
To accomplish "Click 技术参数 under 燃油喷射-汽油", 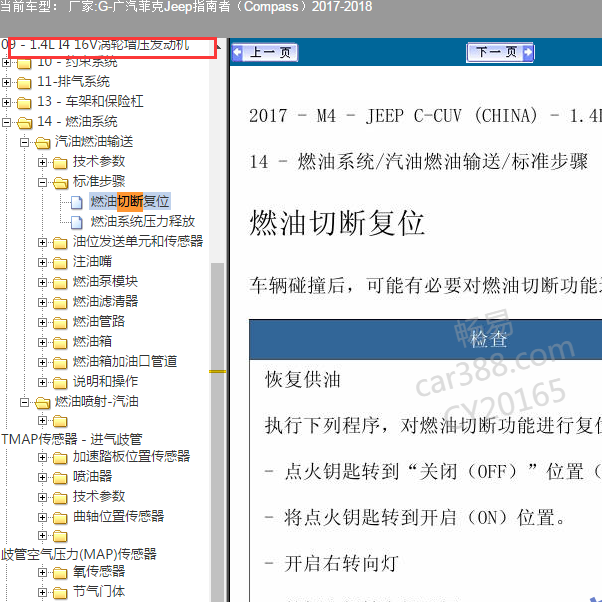I will pos(99,496).
